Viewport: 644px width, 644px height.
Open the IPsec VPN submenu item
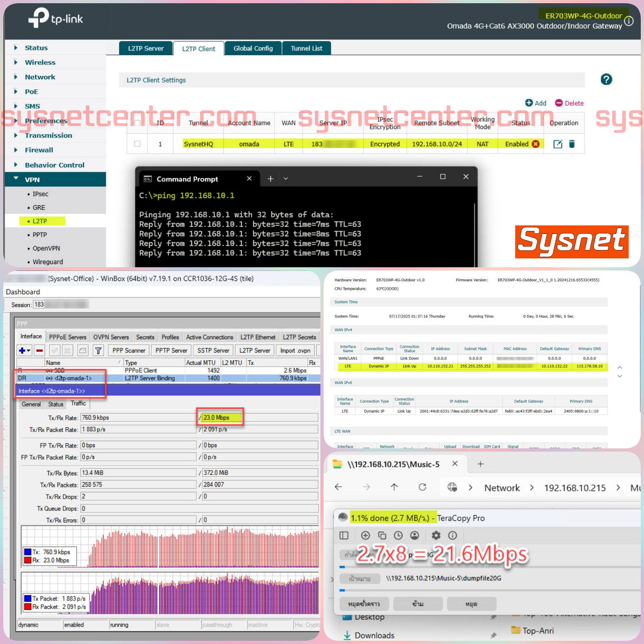pyautogui.click(x=40, y=194)
